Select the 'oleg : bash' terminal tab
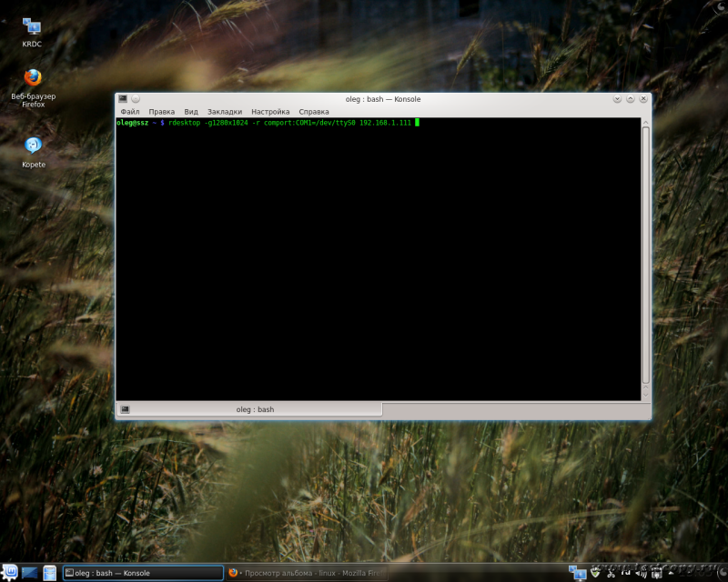The height and width of the screenshot is (582, 728). (x=255, y=409)
